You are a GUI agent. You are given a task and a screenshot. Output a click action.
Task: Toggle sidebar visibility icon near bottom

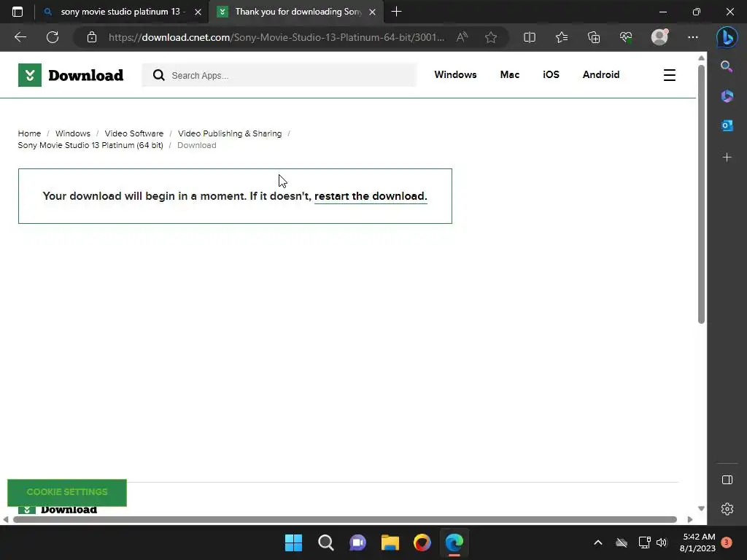point(727,480)
